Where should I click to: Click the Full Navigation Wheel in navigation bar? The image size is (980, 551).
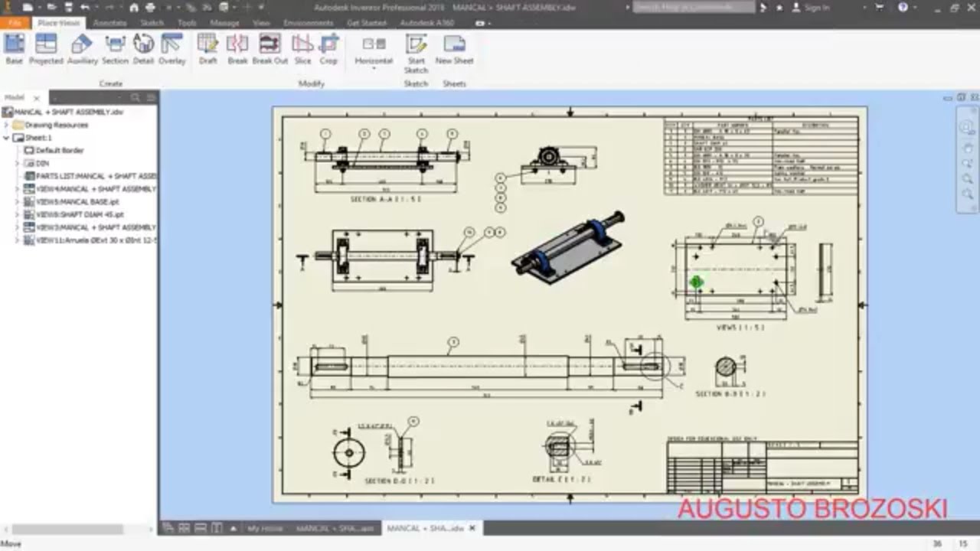pos(966,127)
